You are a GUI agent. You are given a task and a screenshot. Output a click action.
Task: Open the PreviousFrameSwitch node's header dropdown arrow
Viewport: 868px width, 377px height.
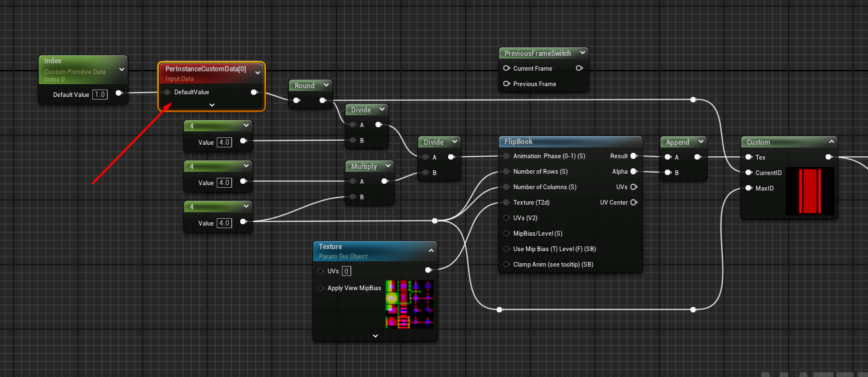[x=581, y=53]
